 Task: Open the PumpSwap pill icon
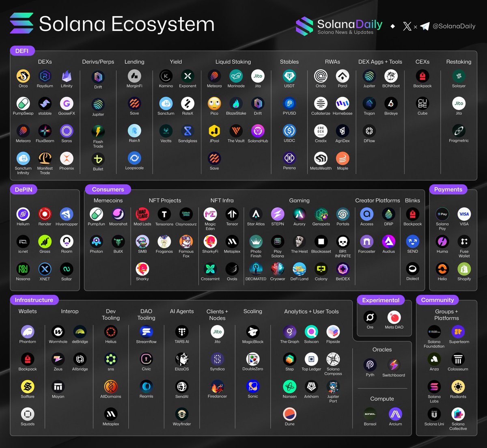(23, 103)
